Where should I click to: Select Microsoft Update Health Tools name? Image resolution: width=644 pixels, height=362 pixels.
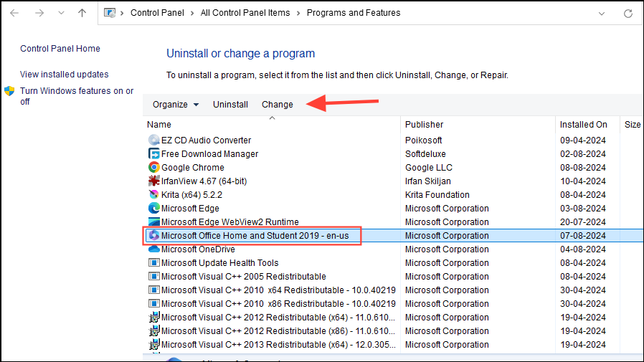[219, 262]
